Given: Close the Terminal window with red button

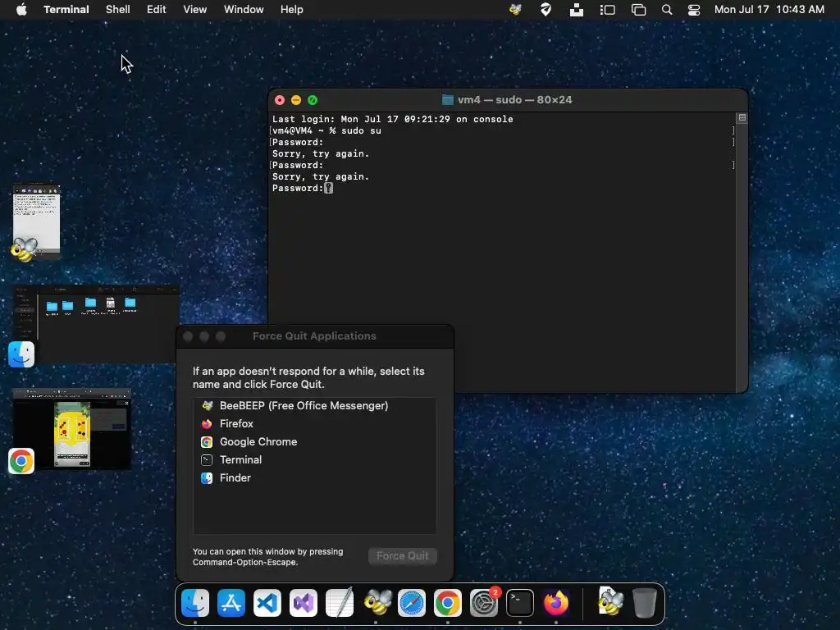Looking at the screenshot, I should pos(280,100).
